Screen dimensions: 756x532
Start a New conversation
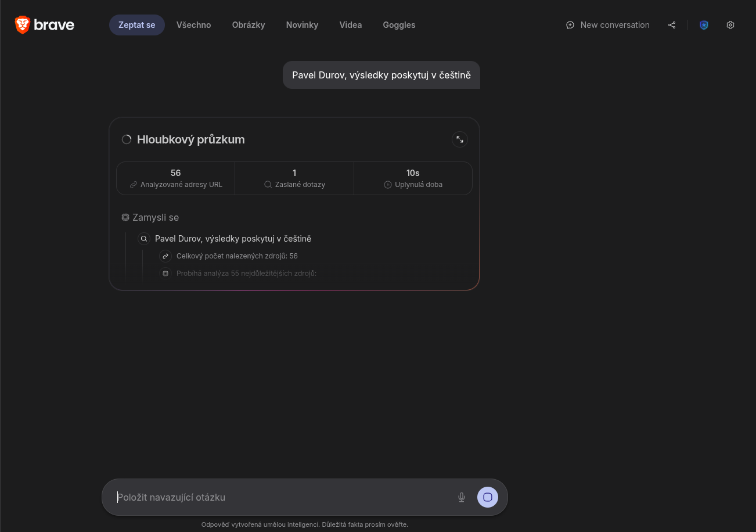tap(608, 25)
